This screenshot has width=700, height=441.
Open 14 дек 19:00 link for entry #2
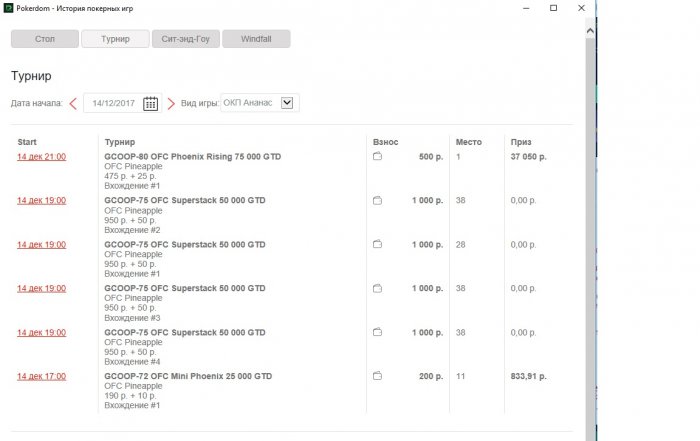[x=42, y=200]
